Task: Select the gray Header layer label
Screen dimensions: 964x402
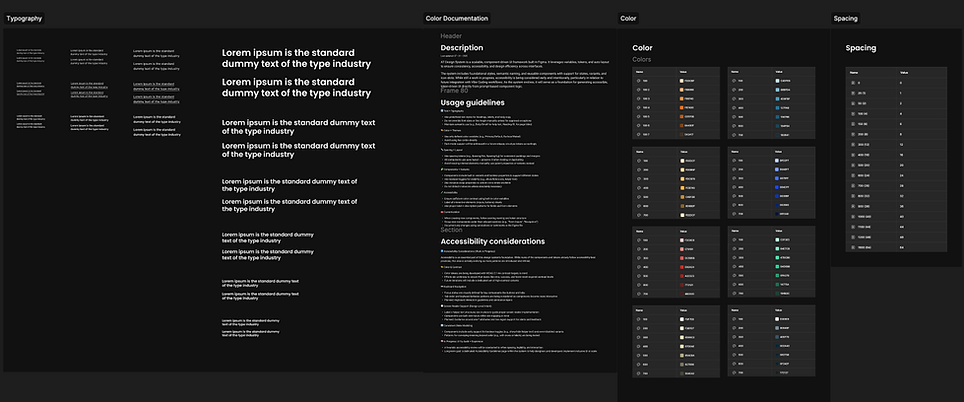Action: click(451, 36)
